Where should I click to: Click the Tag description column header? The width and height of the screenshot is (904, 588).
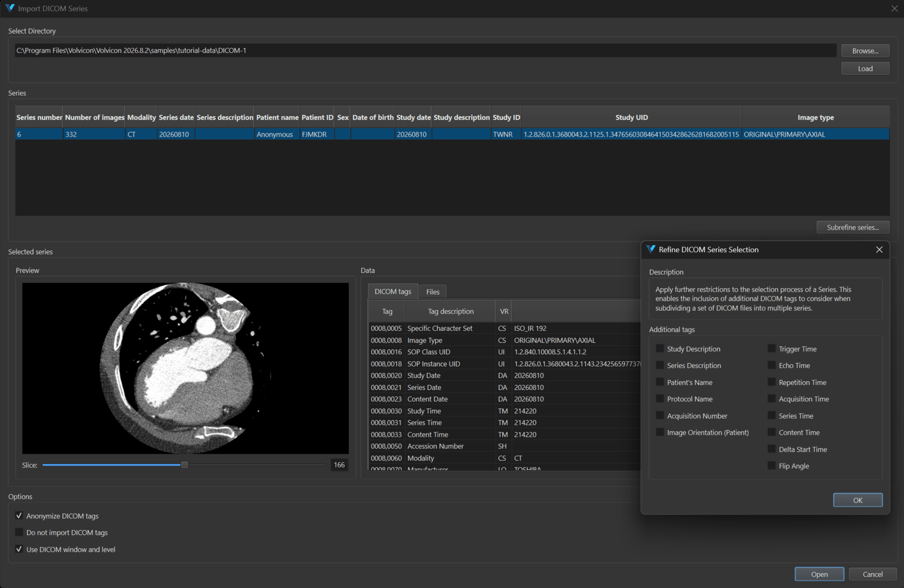click(450, 311)
